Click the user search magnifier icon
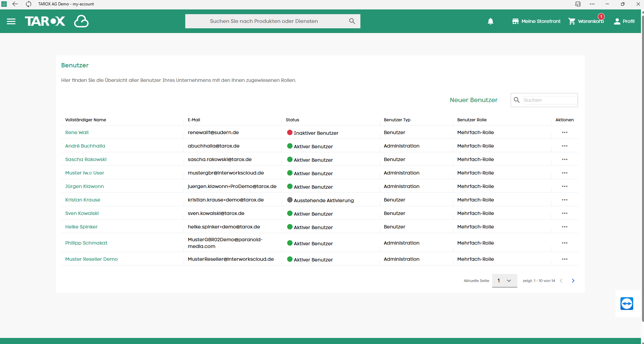The image size is (644, 344). [517, 100]
